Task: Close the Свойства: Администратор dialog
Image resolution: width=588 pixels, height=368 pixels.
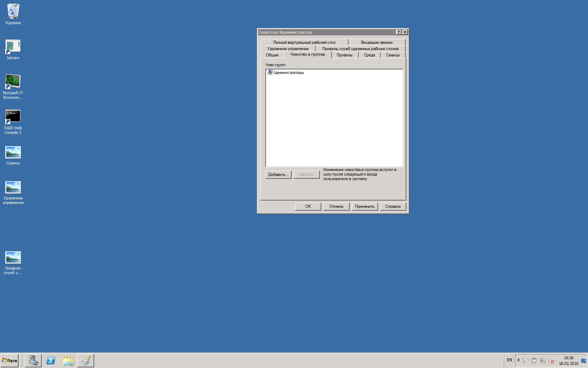Action: 405,32
